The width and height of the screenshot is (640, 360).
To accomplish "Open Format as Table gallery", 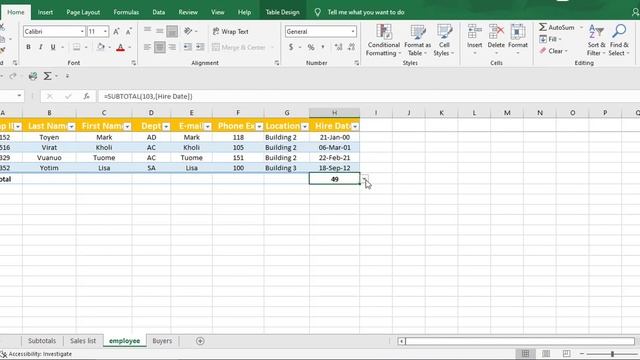I will point(418,40).
